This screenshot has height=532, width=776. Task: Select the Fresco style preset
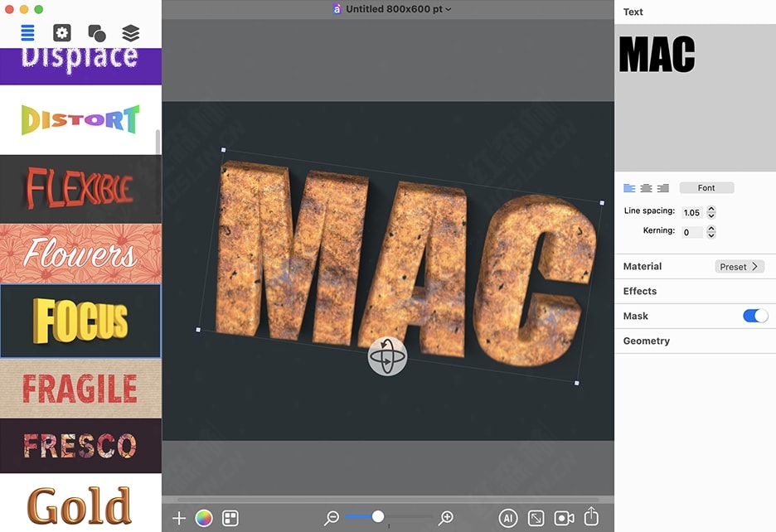tap(80, 446)
